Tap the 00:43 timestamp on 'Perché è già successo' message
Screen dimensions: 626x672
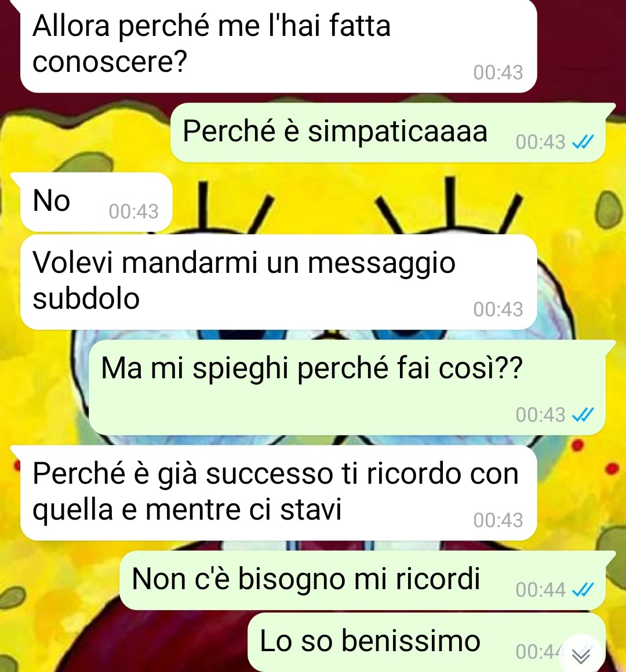[498, 520]
